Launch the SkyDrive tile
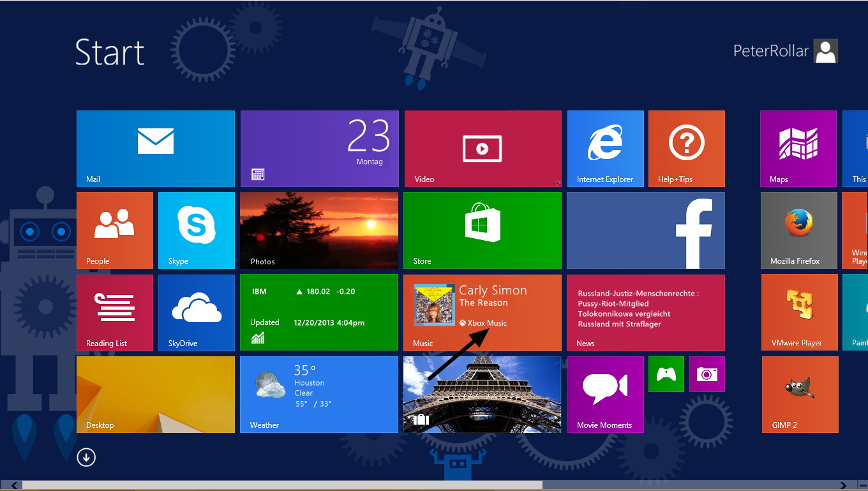Viewport: 868px width, 491px height. click(197, 313)
